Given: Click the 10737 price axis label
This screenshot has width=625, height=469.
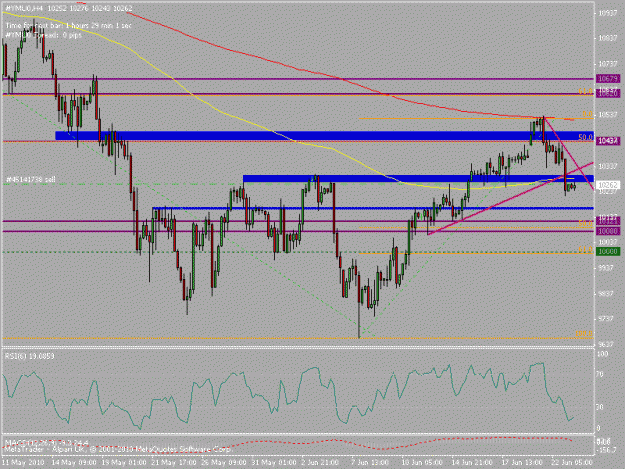Looking at the screenshot, I should 607,64.
